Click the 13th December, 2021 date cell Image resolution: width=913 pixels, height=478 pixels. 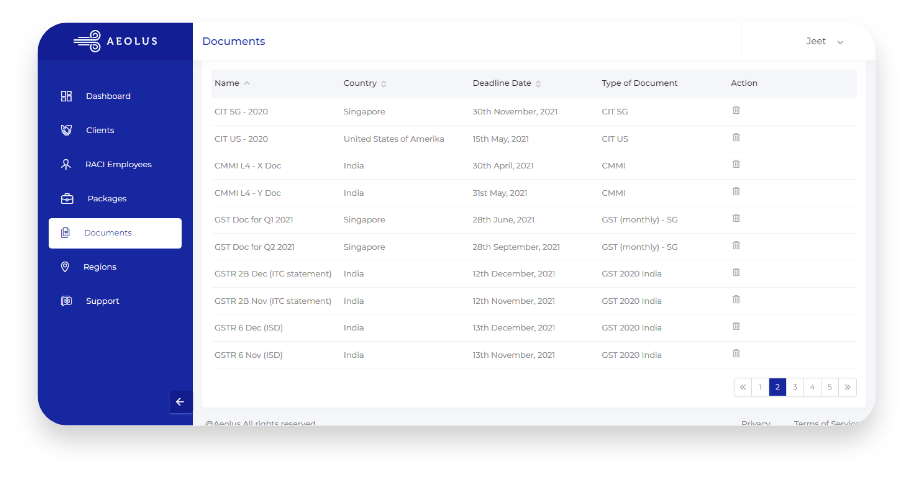tap(514, 328)
